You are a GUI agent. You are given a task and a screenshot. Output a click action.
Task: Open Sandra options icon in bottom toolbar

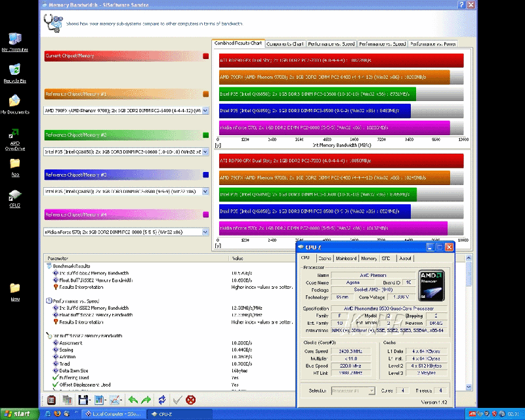pyautogui.click(x=51, y=400)
